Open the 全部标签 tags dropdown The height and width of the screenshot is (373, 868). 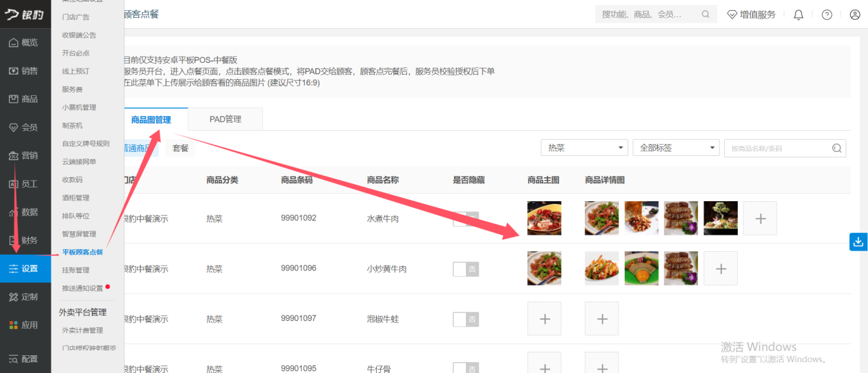click(675, 148)
